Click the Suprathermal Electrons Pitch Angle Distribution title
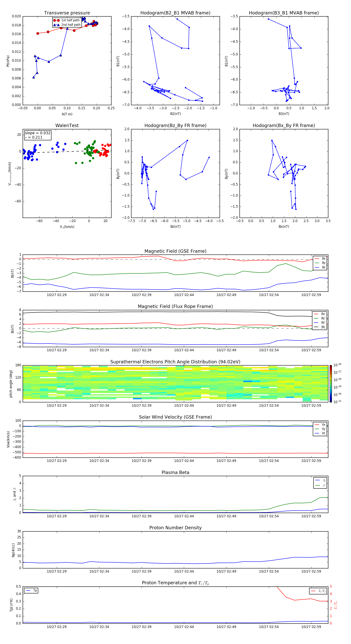 pyautogui.click(x=175, y=362)
